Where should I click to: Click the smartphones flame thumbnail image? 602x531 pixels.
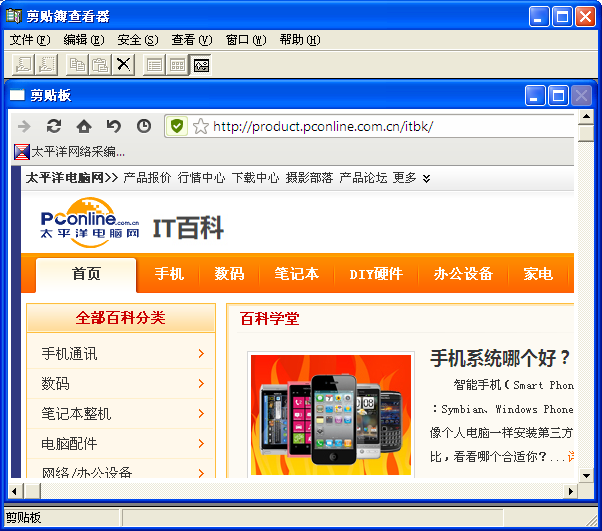331,415
